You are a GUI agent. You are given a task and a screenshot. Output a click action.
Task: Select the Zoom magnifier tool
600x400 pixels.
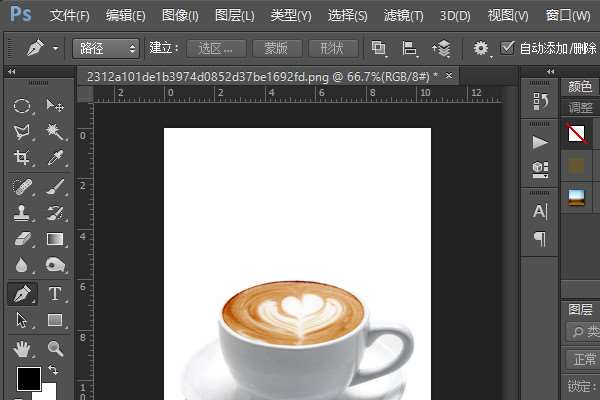click(55, 349)
